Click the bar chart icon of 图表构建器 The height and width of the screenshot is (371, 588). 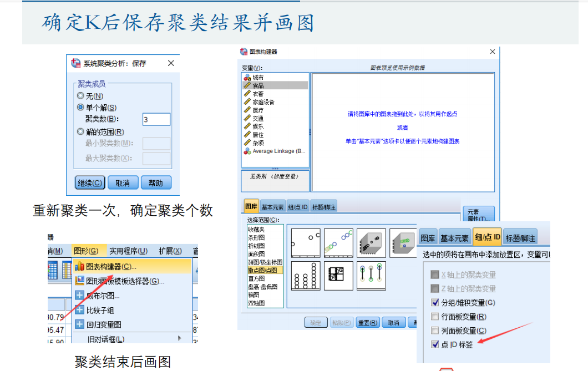79,266
